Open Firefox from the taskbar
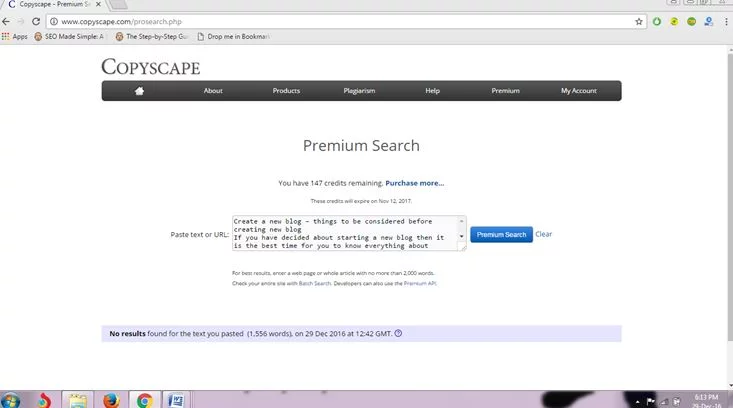This screenshot has height=408, width=733. coord(111,401)
